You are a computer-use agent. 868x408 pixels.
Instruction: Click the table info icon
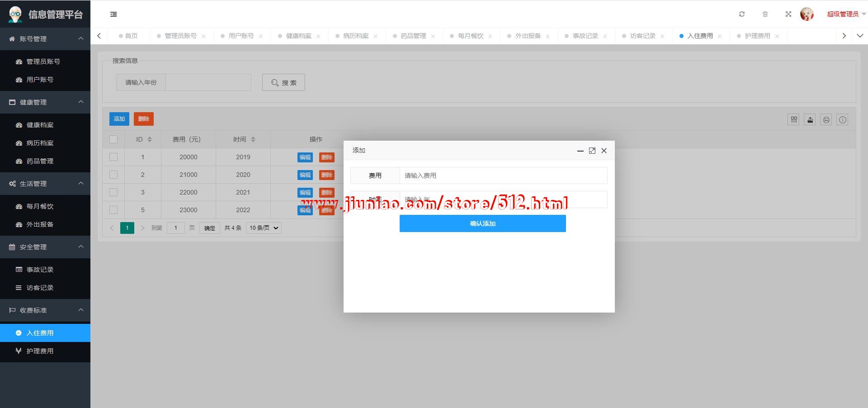tap(843, 119)
